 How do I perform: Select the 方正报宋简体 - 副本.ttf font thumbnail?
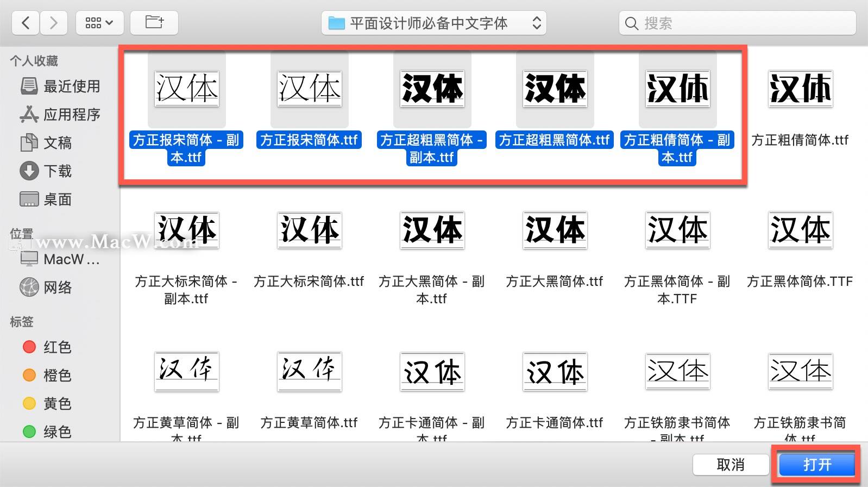click(186, 88)
